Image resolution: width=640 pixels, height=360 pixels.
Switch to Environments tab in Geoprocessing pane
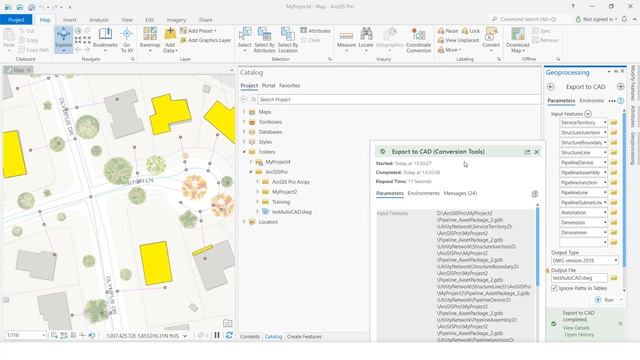[591, 101]
